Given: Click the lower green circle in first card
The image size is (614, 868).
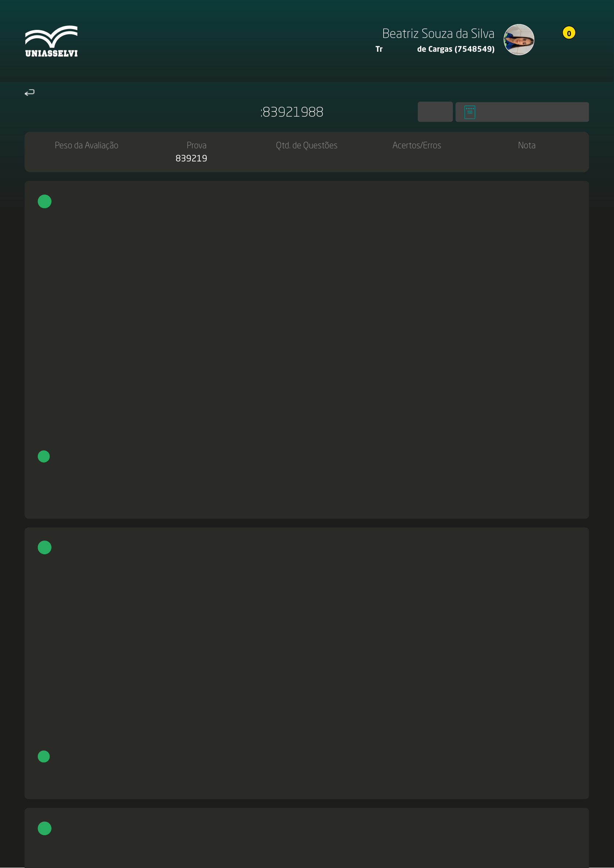Looking at the screenshot, I should coord(44,456).
